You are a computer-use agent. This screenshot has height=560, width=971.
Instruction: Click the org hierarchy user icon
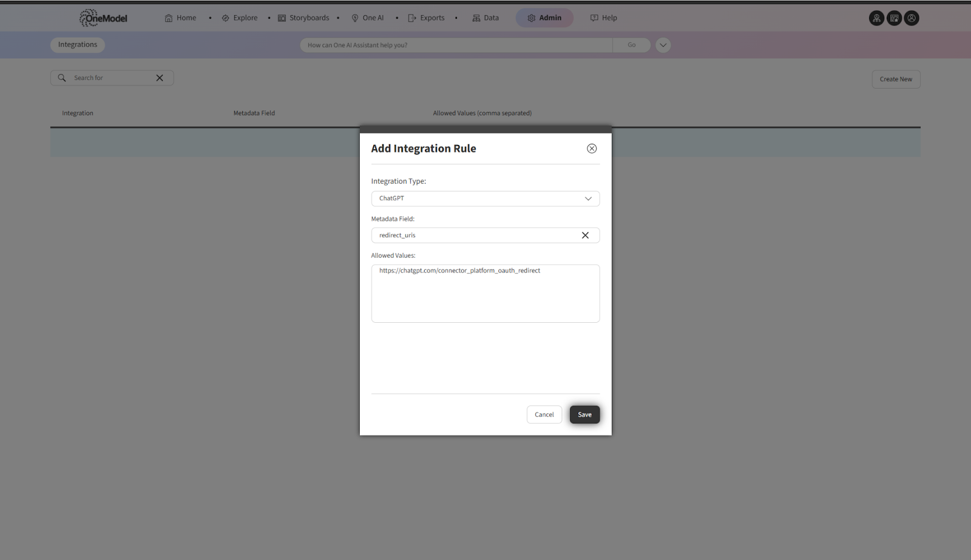point(876,18)
